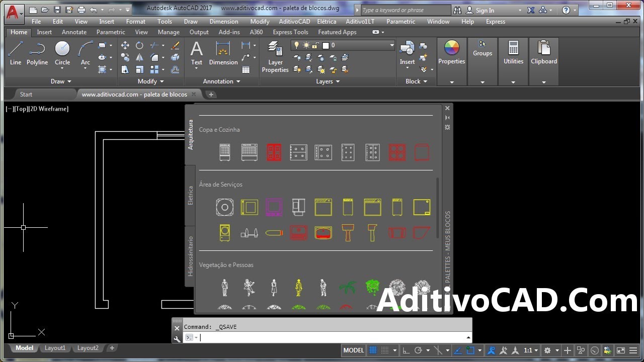Select the Dimension tool
644x362 pixels.
(223, 53)
